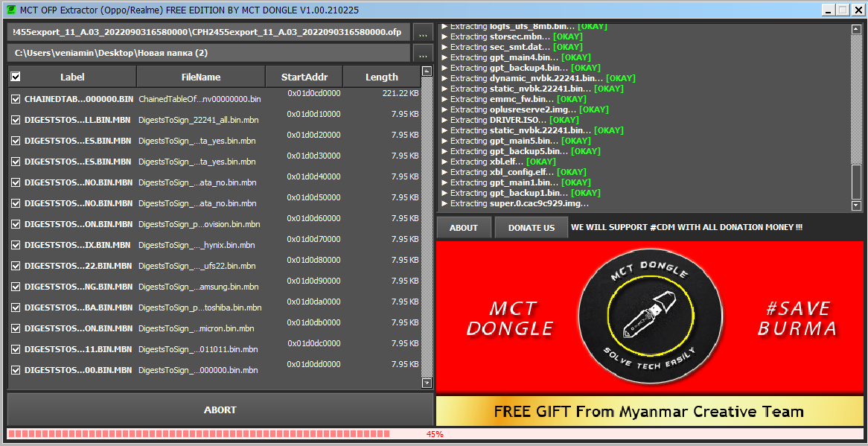Viewport: 868px width, 446px height.
Task: Click log line Extracting dynamic_nvbk.22241.bin
Action: pyautogui.click(x=538, y=78)
